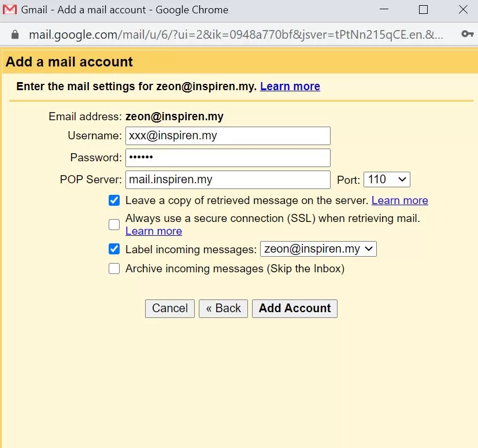Click the Gmail logo icon in title bar
The width and height of the screenshot is (478, 448).
point(9,10)
